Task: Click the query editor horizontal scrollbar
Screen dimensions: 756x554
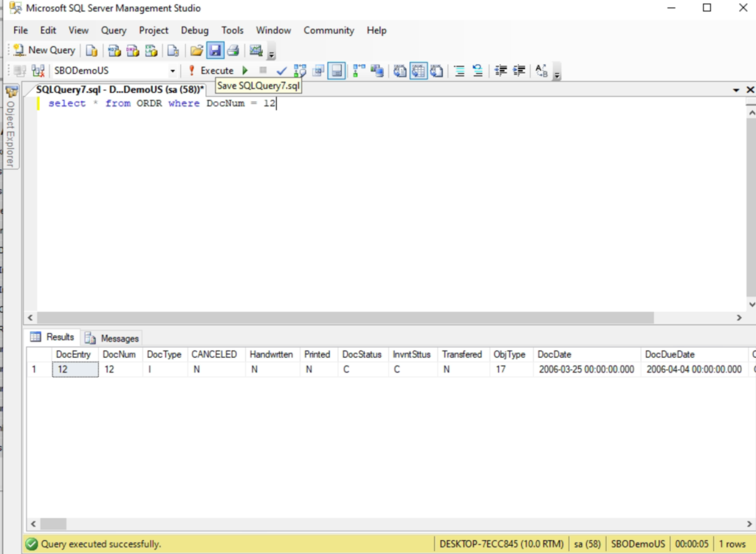Action: (346, 318)
